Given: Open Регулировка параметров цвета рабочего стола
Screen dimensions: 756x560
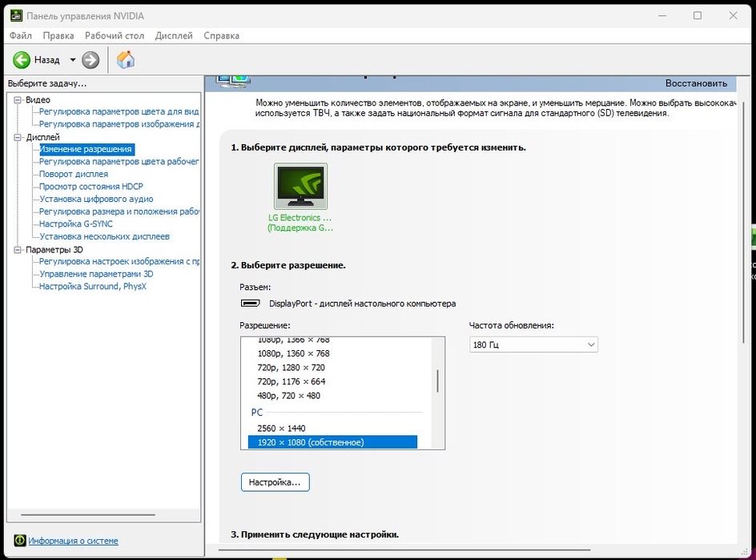Looking at the screenshot, I should [x=119, y=162].
